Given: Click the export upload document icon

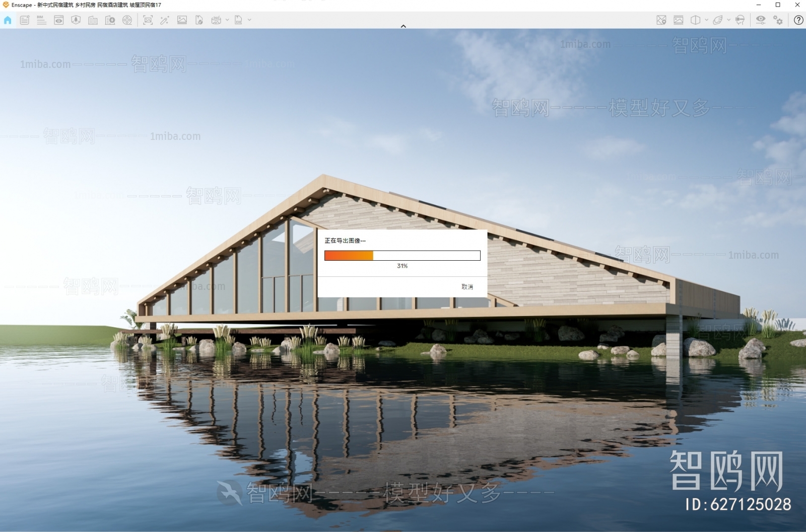Looking at the screenshot, I should [x=199, y=20].
